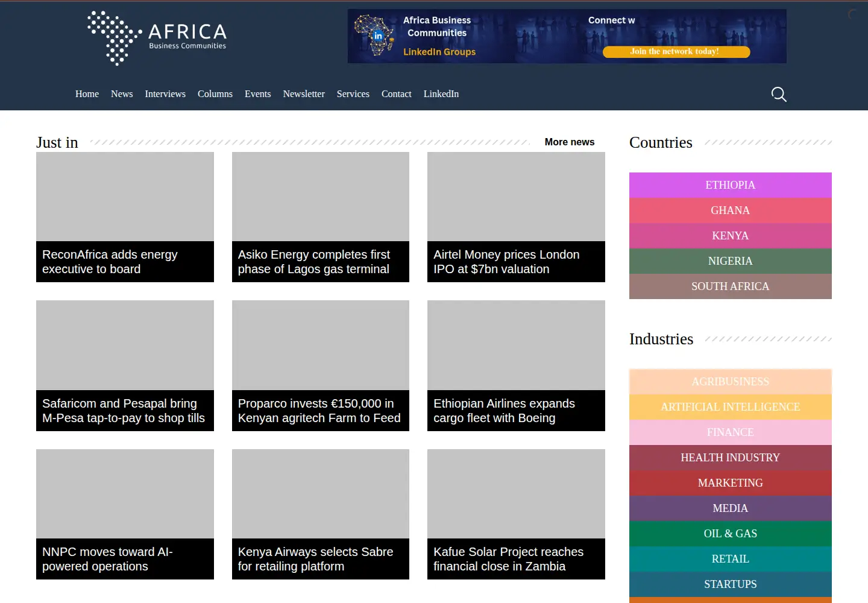Select Marketing from the Industries list

coord(731,483)
